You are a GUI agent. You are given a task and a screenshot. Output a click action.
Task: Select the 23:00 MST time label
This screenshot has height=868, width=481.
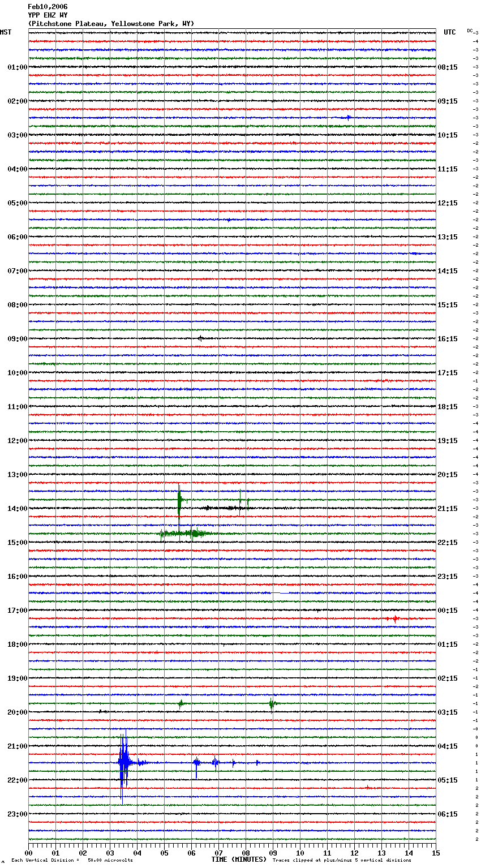pos(18,814)
